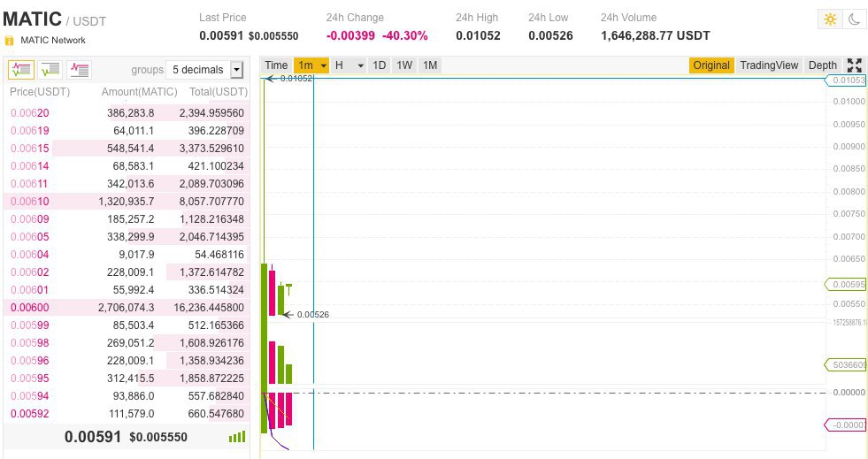Click the MATIC Network link

click(53, 41)
